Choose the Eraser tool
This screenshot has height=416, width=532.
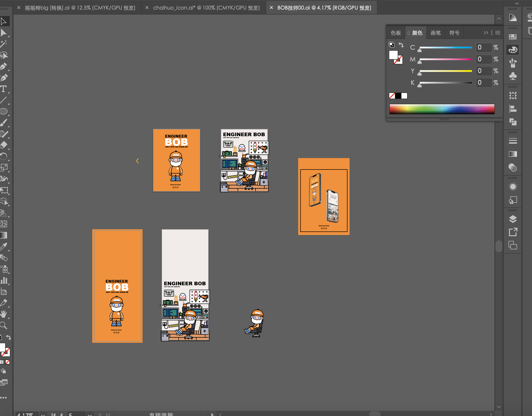tap(4, 145)
